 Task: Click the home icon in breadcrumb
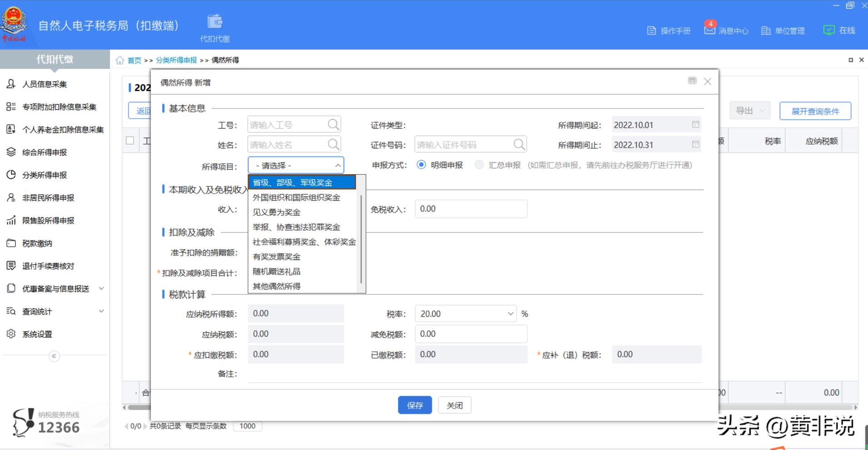[x=120, y=60]
